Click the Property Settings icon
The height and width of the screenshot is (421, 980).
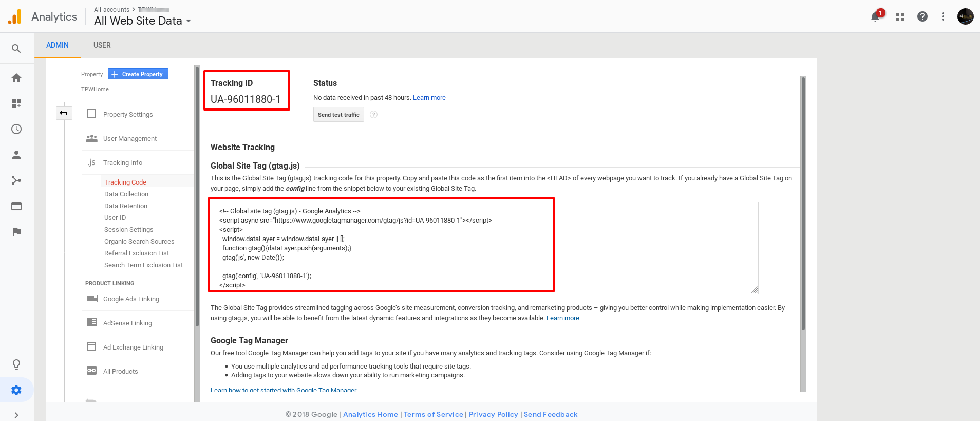point(91,114)
